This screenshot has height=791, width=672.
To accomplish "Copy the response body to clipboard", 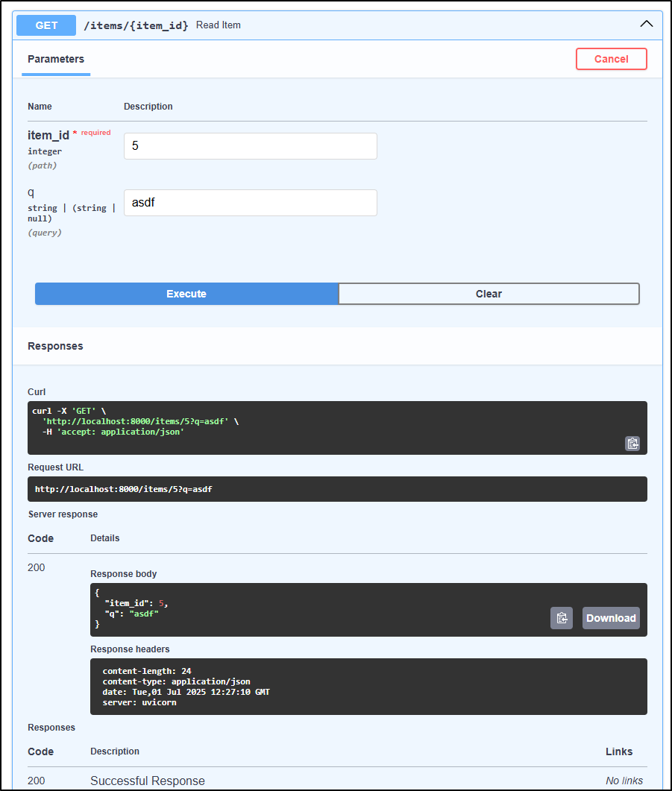I will [562, 617].
